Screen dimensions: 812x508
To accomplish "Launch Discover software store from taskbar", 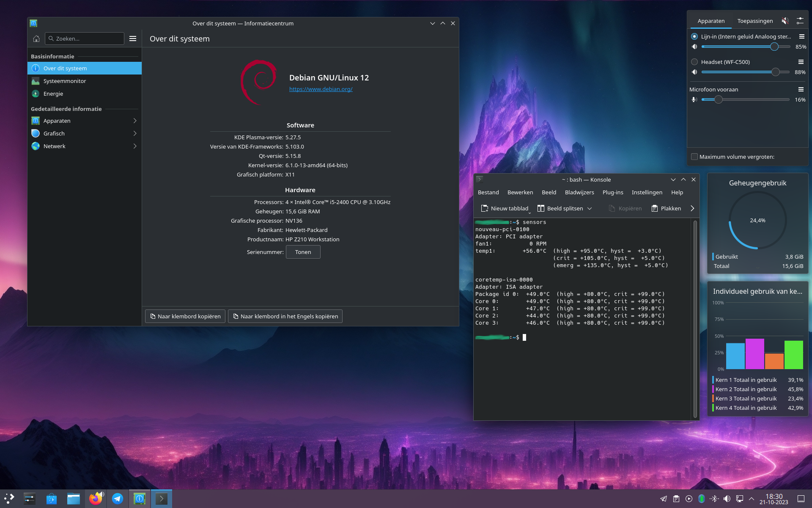I will click(x=52, y=499).
